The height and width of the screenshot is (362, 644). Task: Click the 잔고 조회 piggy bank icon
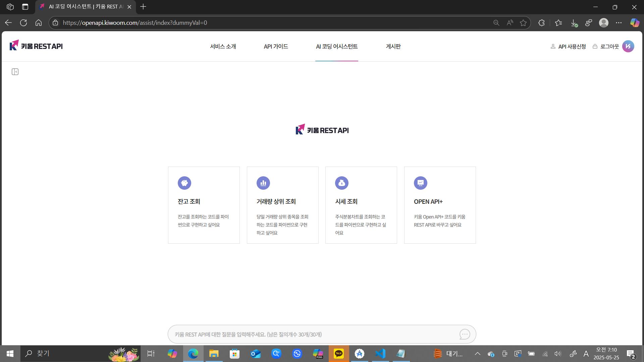(184, 183)
